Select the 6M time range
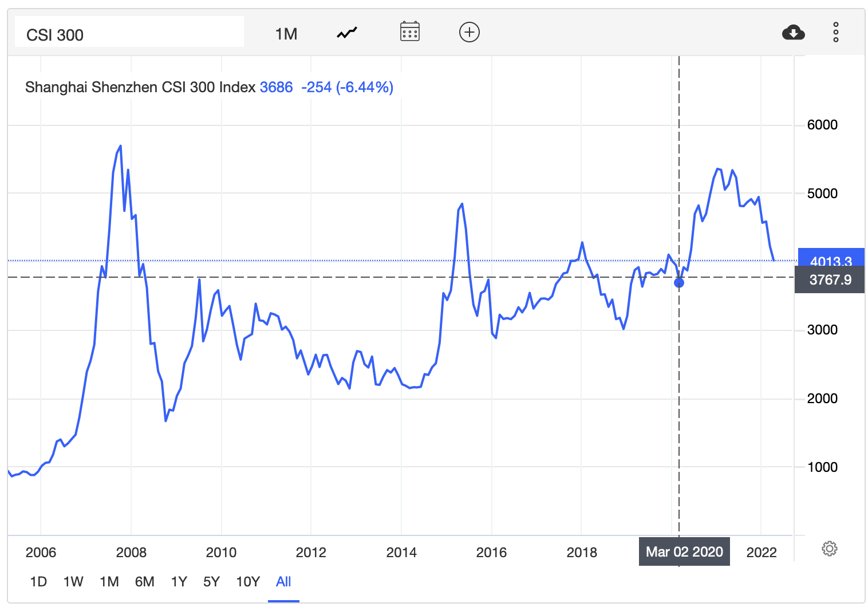Viewport: 868px width, 607px height. 145,582
